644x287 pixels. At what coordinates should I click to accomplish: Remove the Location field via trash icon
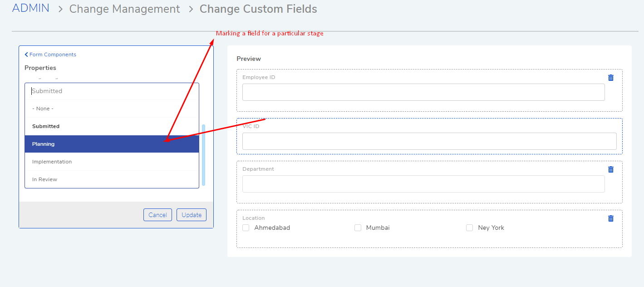(x=611, y=218)
